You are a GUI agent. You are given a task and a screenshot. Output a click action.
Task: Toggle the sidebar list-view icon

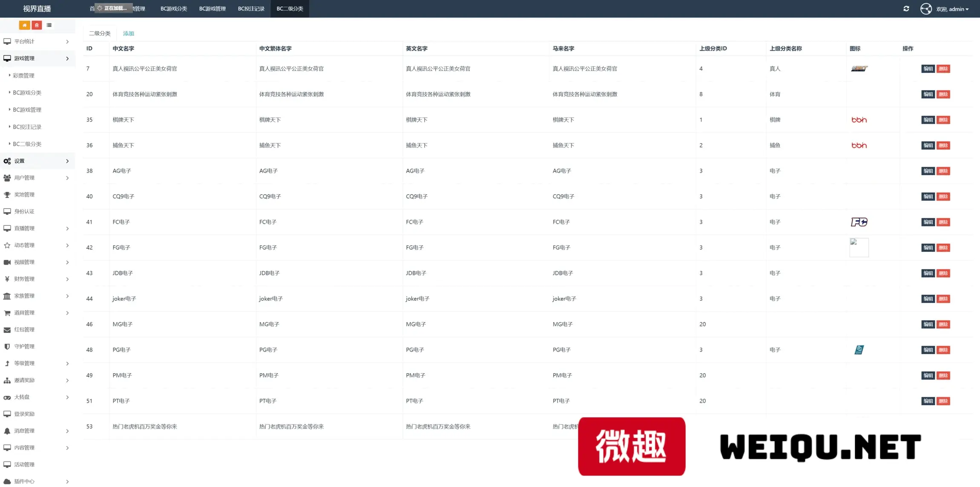click(49, 25)
